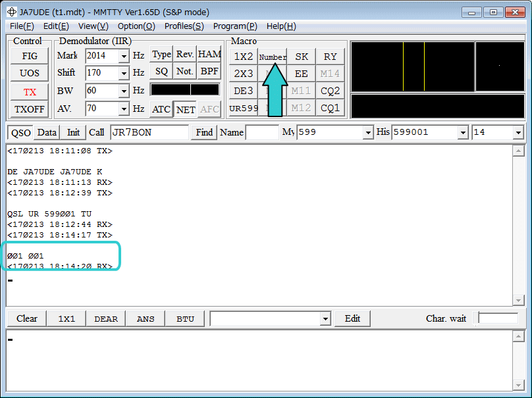Open the Option menu
Screen dimensions: 532x398
tap(136, 26)
